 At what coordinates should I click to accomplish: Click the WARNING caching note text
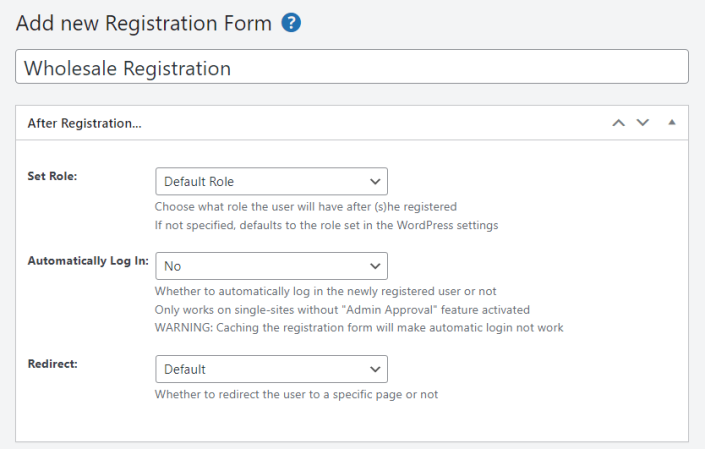coord(359,327)
